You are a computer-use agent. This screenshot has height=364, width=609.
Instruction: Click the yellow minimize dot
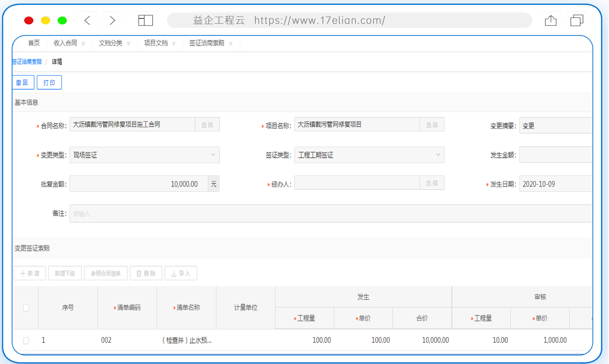click(45, 20)
